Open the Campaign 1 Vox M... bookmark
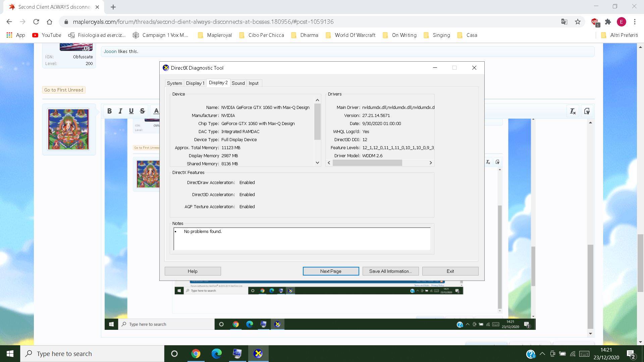The height and width of the screenshot is (362, 644). (x=160, y=35)
